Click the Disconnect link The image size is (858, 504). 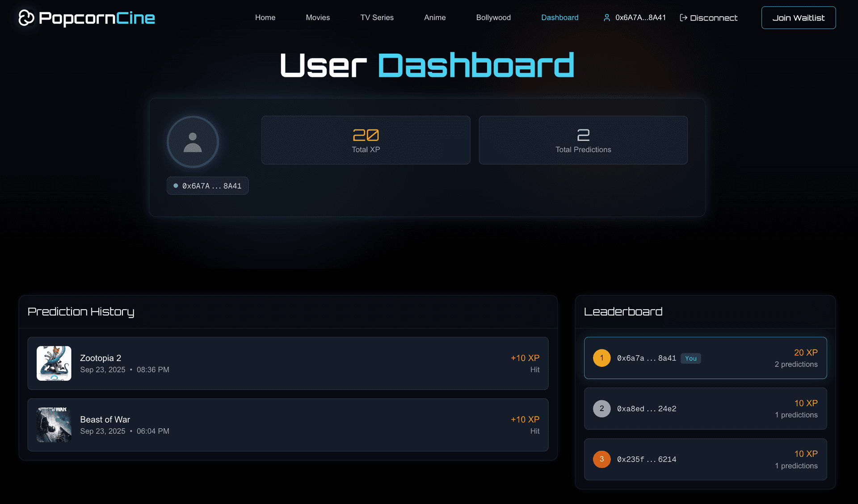(x=714, y=18)
